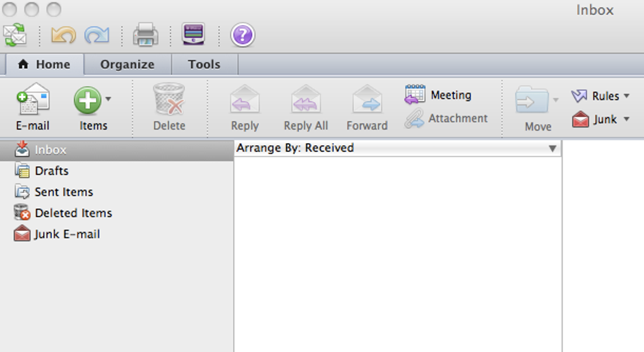Click the Delete trash icon
The width and height of the screenshot is (644, 352).
click(x=169, y=99)
